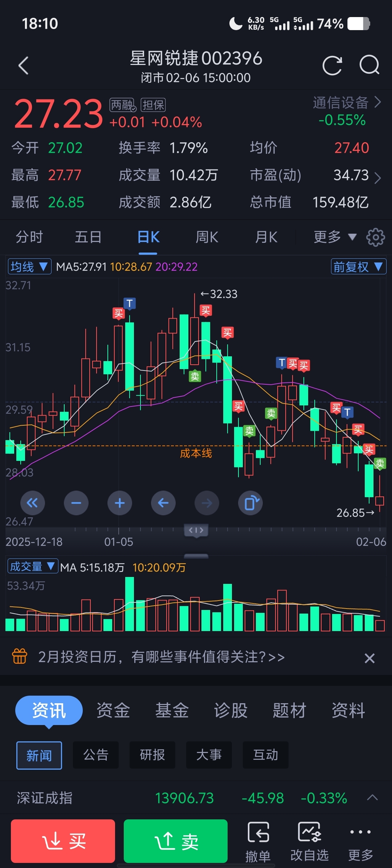
Task: Tap the green 卖 sell button
Action: tap(176, 841)
